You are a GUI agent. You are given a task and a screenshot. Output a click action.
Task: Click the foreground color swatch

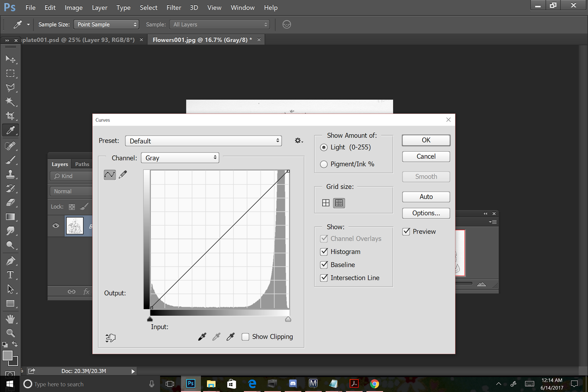click(x=7, y=355)
